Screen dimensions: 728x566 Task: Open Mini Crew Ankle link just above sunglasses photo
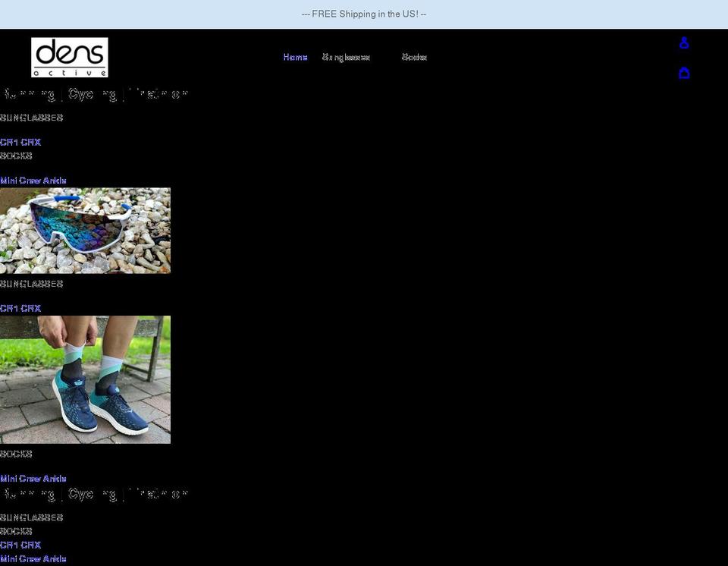click(x=33, y=181)
